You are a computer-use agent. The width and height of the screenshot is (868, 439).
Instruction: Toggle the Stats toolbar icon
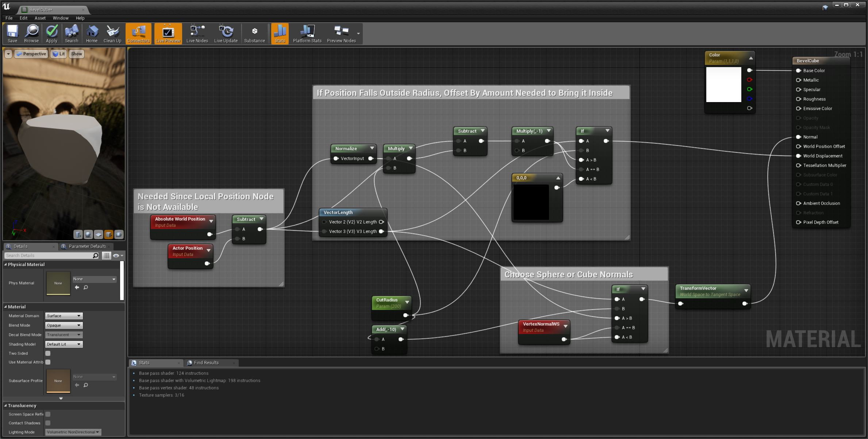pyautogui.click(x=280, y=33)
